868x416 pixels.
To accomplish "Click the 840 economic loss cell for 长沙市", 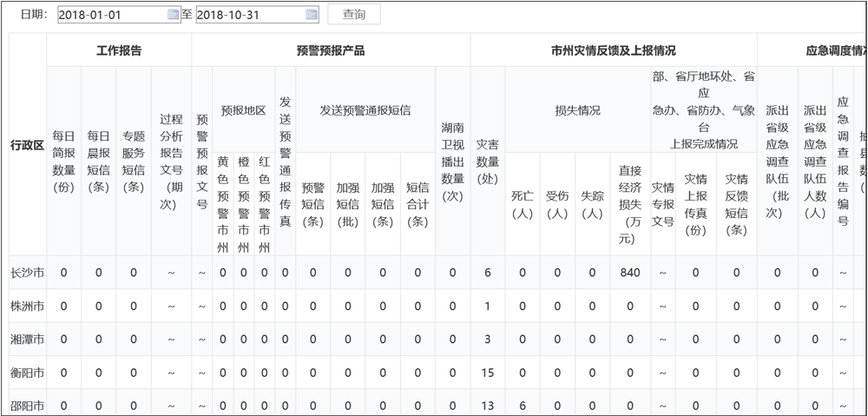I will [630, 273].
